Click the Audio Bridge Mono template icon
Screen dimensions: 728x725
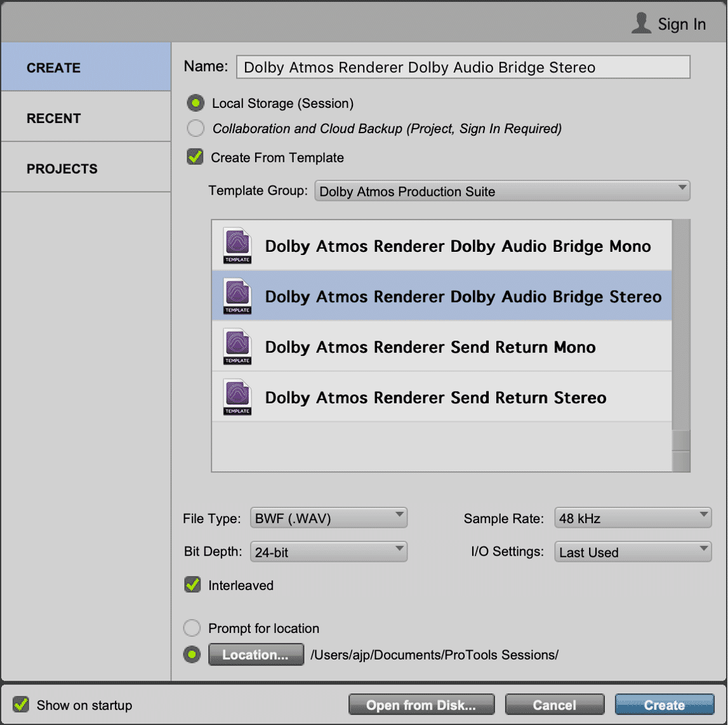click(237, 246)
